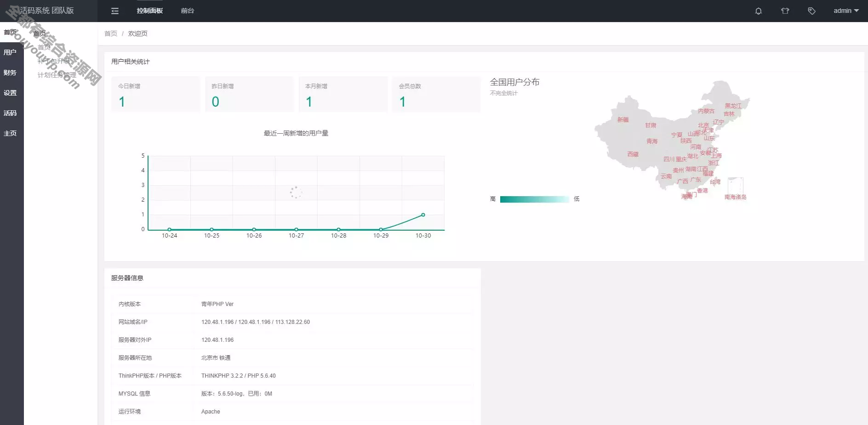Viewport: 868px width, 425px height.
Task: Select the 今日新增 stat card
Action: (156, 94)
